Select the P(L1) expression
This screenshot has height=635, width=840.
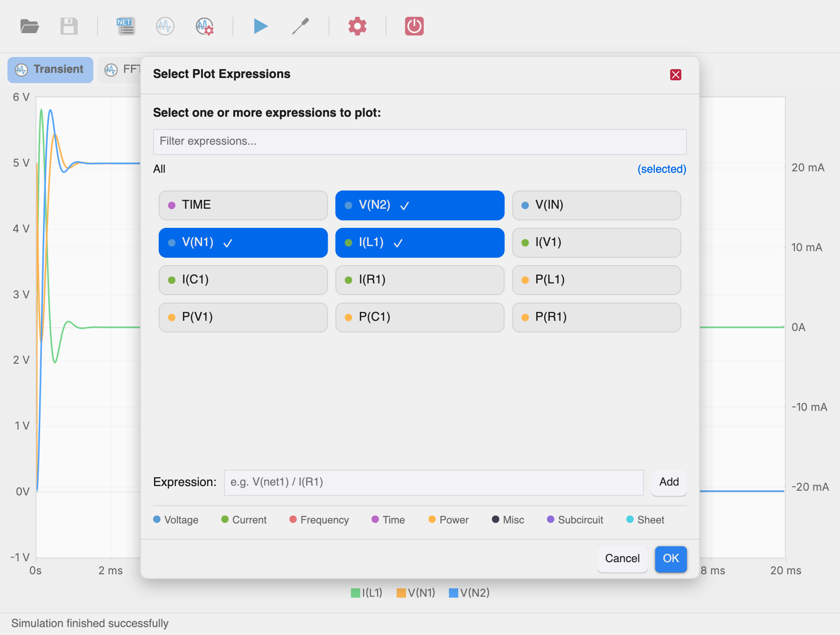[596, 280]
